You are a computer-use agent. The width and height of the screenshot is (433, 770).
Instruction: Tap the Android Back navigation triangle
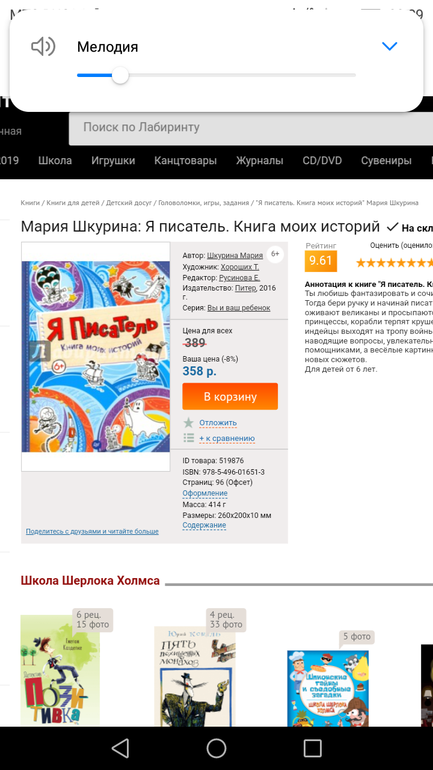(120, 748)
